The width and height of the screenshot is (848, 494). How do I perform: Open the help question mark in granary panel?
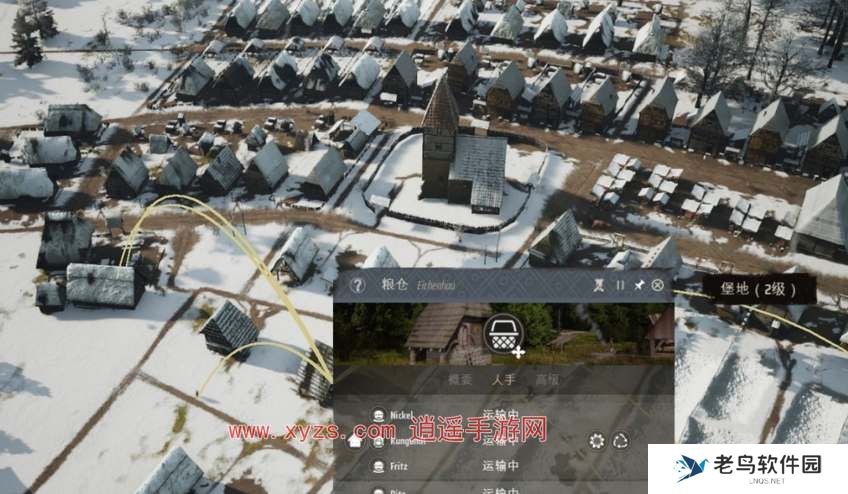point(357,285)
